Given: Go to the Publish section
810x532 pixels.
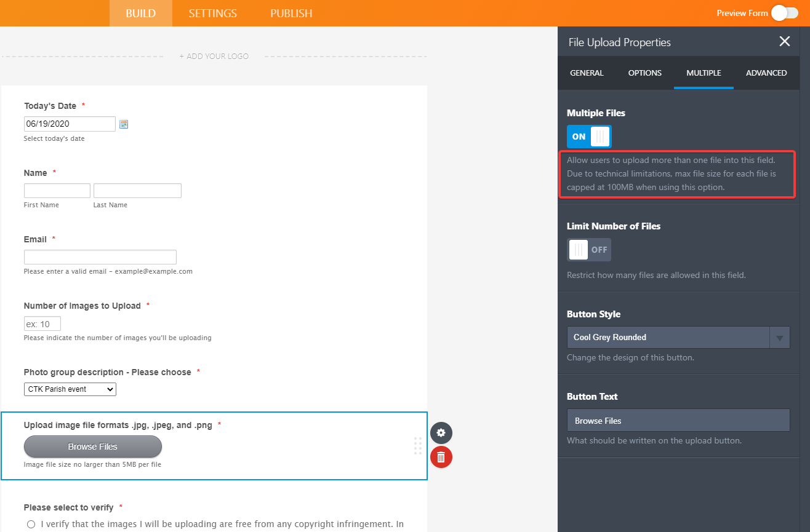Looking at the screenshot, I should point(291,13).
